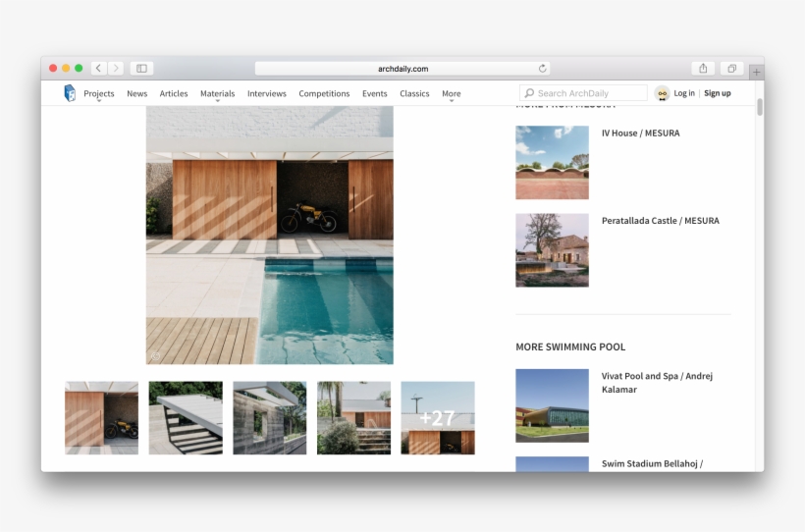Open the +27 more photos thumbnail
This screenshot has height=532, width=805.
coord(438,417)
